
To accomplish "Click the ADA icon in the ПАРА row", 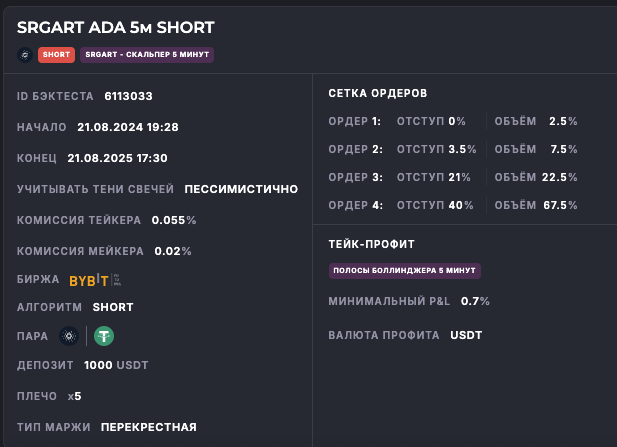I will [x=69, y=336].
